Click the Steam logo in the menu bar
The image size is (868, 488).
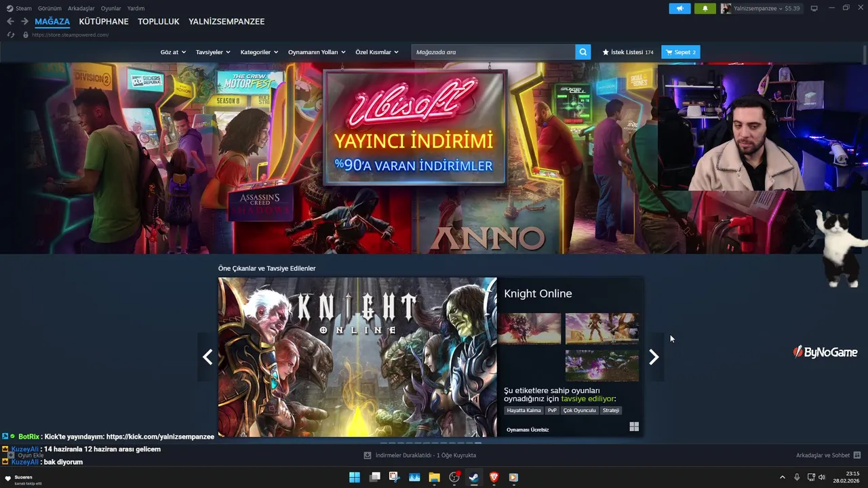(9, 8)
